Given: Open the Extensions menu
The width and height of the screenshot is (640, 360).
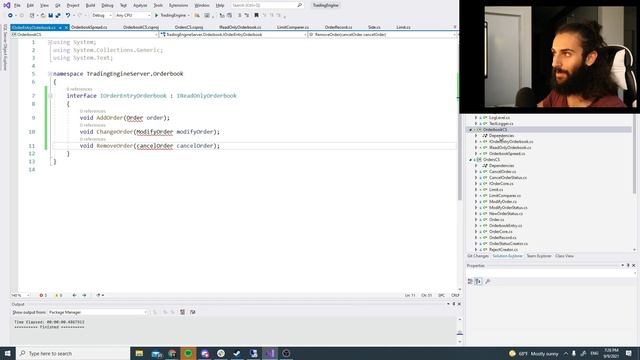Looking at the screenshot, I should tap(178, 5).
